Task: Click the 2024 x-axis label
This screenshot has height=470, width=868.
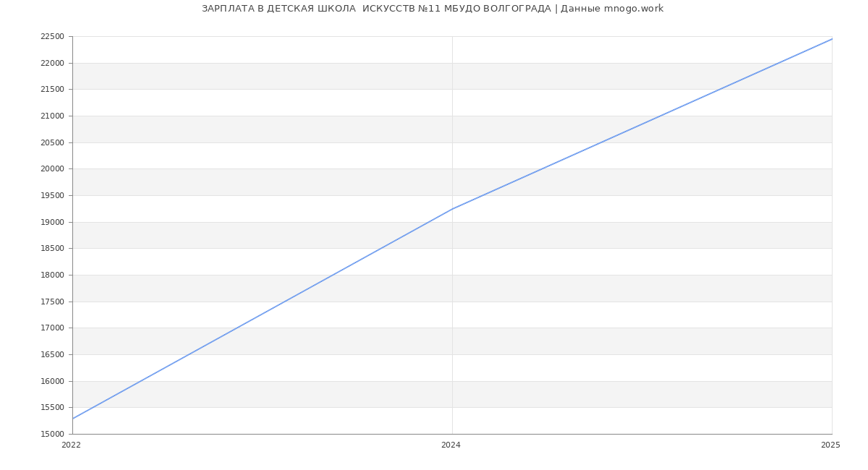Action: pyautogui.click(x=451, y=445)
